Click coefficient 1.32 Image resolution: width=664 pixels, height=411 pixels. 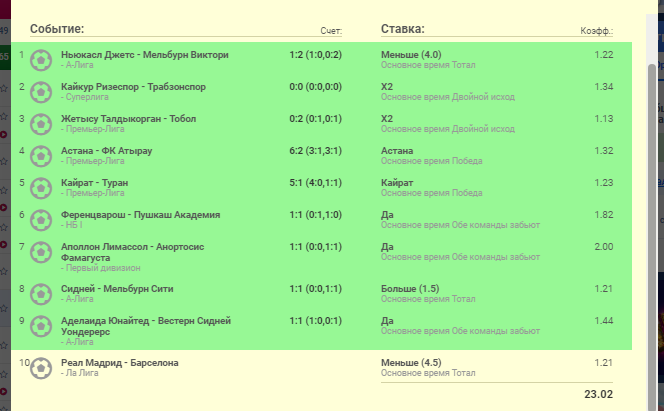point(603,151)
